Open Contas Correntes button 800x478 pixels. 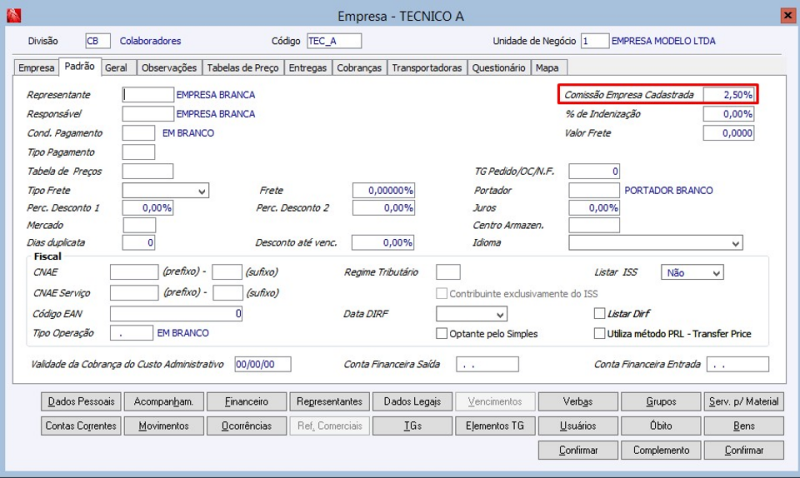81,426
